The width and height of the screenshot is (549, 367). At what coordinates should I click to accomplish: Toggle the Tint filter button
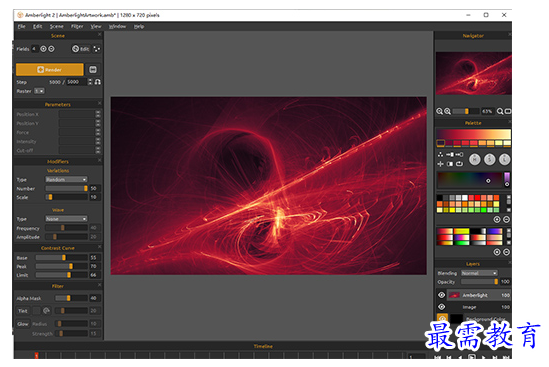(x=23, y=311)
